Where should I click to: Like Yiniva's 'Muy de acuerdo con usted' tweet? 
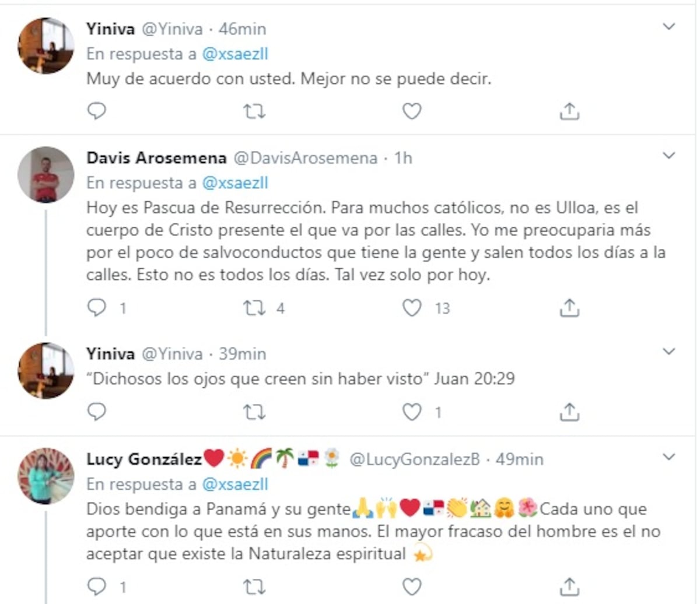tap(412, 111)
